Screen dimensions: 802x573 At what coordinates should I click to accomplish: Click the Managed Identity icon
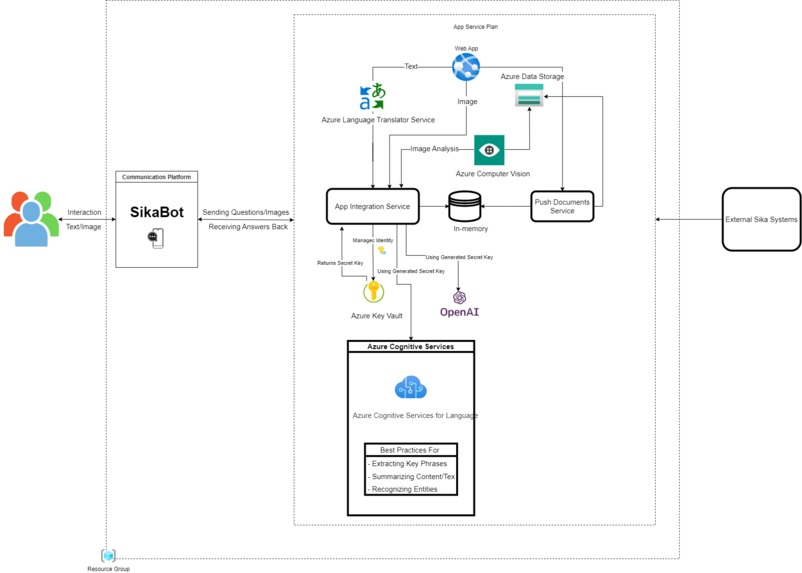pyautogui.click(x=382, y=250)
